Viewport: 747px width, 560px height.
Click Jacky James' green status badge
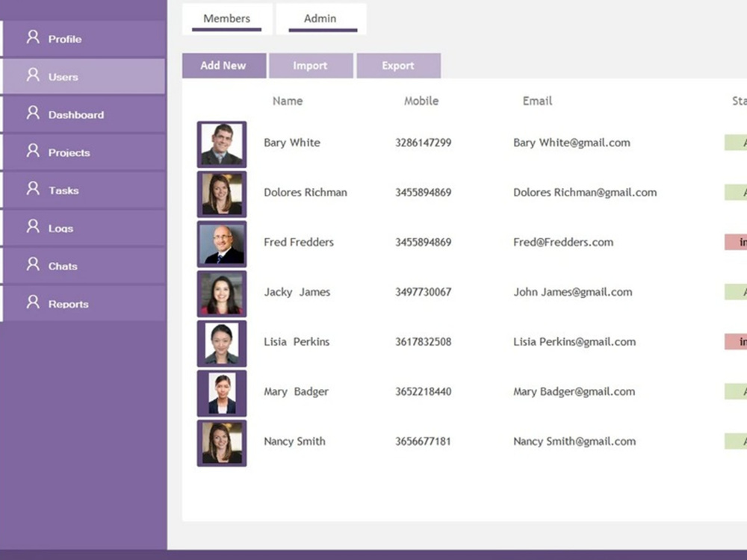pos(736,292)
